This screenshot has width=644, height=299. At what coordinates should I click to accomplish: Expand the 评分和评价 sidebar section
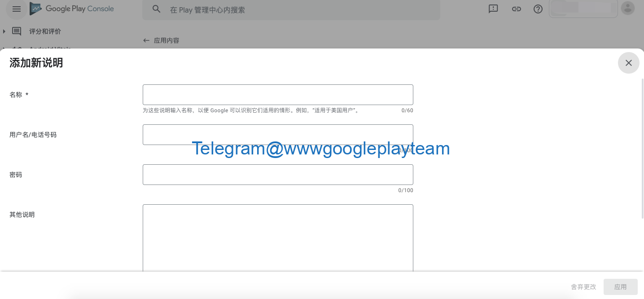(4, 31)
